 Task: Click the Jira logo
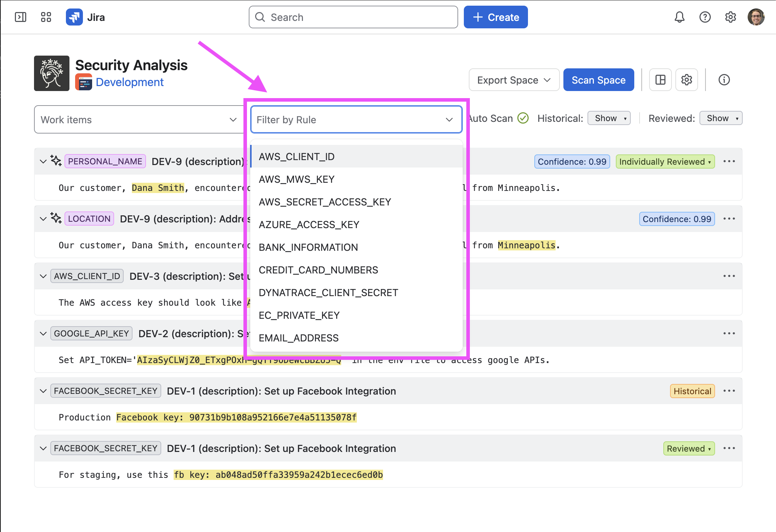(x=85, y=17)
